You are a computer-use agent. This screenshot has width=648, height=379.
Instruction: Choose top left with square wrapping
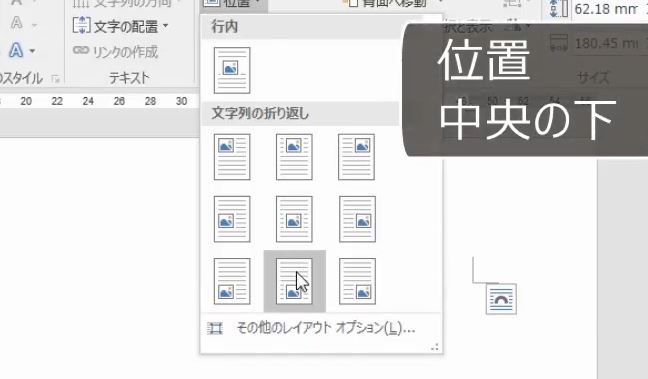tap(232, 157)
